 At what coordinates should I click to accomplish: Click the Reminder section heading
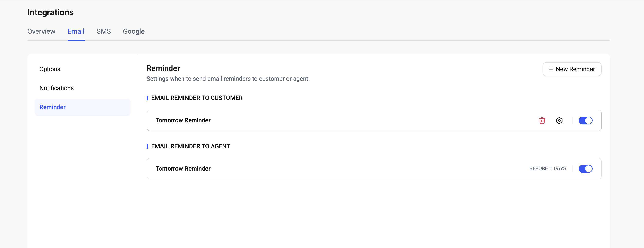pos(163,68)
